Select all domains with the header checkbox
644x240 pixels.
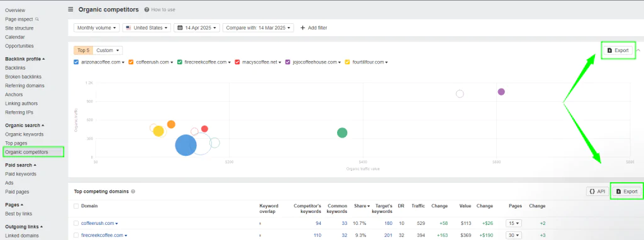coord(75,206)
